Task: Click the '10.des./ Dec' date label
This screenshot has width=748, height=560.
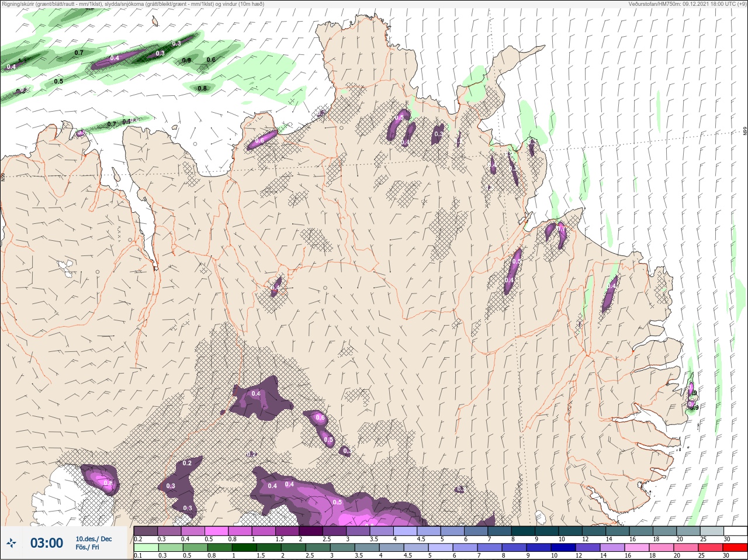Action: [x=93, y=539]
